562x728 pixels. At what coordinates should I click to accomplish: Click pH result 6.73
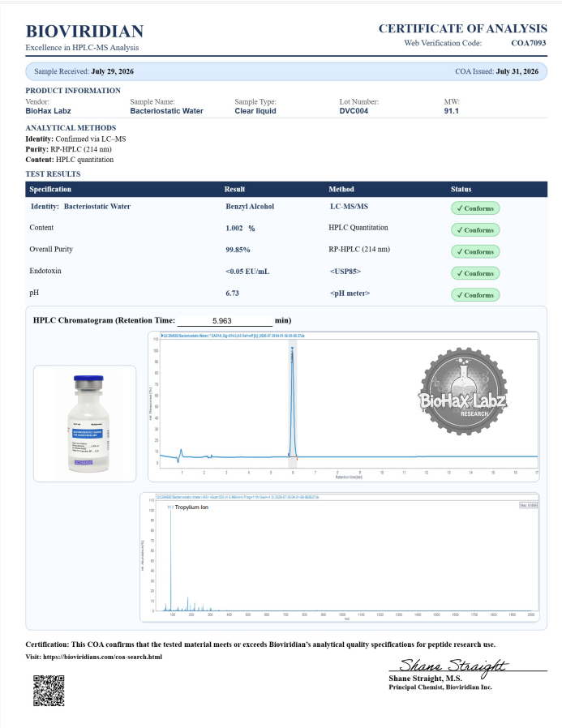point(232,293)
